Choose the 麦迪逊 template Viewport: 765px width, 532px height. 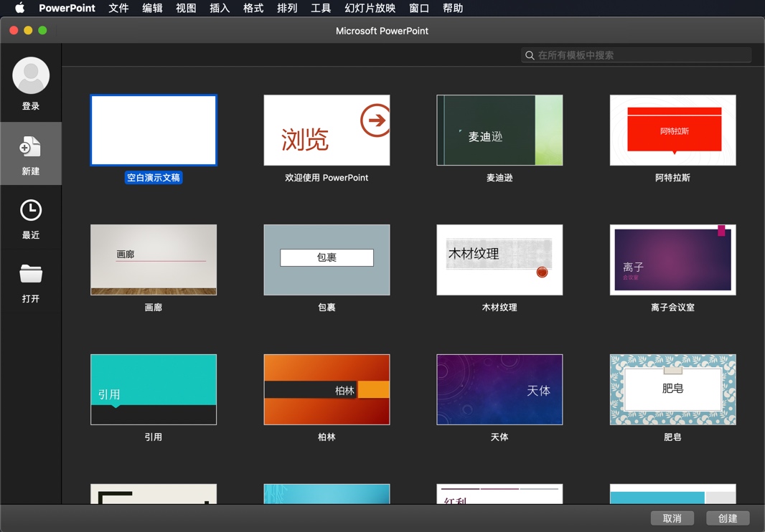(x=499, y=129)
